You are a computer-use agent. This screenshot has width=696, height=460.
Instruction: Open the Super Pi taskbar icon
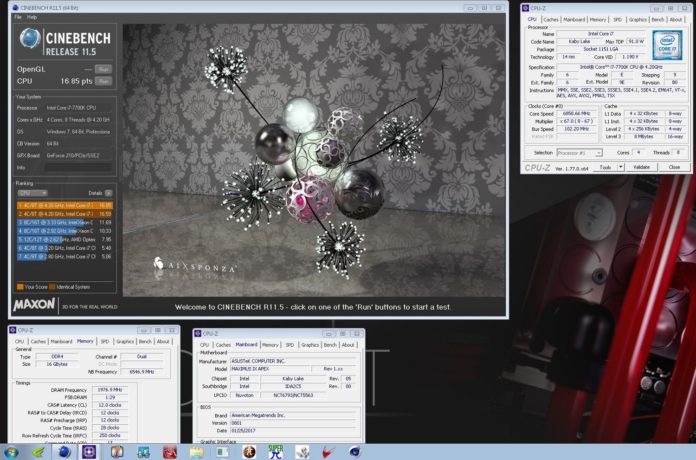coord(276,452)
